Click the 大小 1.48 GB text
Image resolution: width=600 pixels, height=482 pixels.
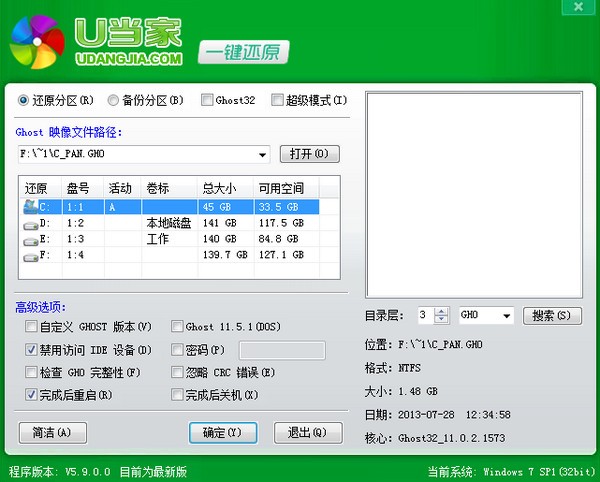coord(401,391)
